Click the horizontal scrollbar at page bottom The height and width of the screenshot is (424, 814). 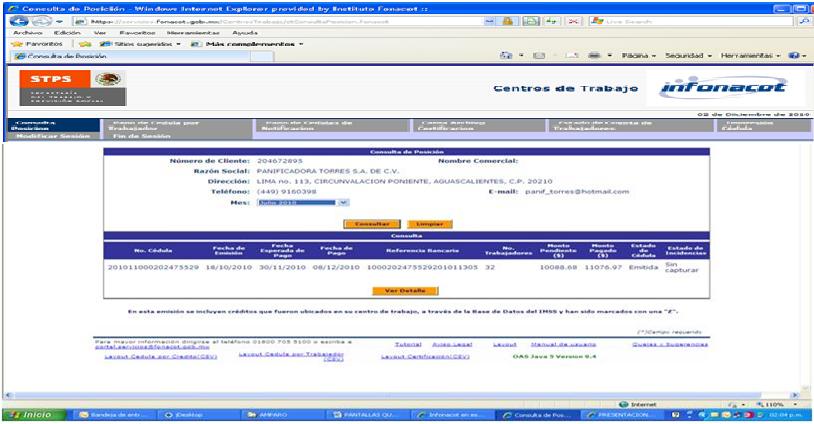coord(400,393)
